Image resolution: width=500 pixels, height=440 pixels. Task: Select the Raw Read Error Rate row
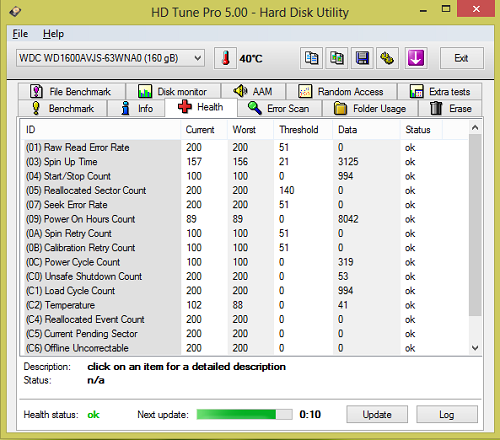click(x=244, y=147)
